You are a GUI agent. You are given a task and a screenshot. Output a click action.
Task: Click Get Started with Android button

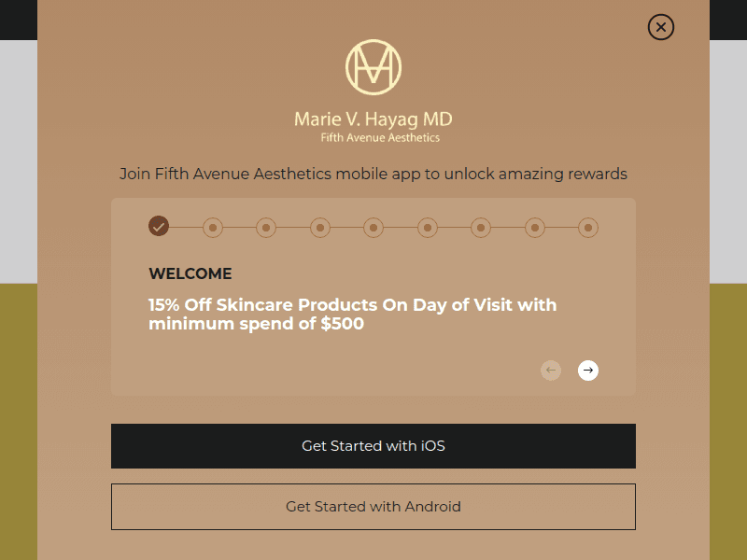373,507
